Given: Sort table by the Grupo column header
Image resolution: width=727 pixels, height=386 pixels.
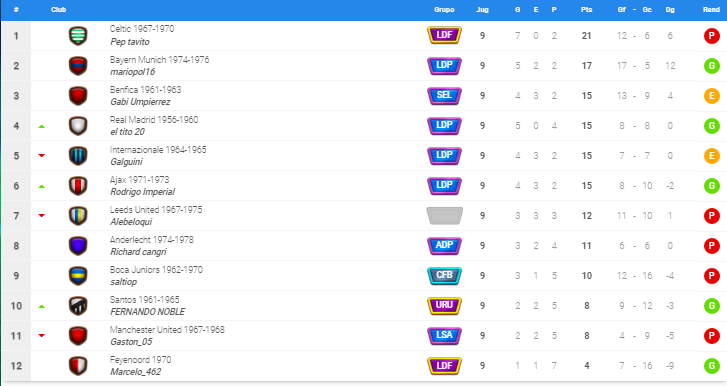Looking at the screenshot, I should tap(444, 9).
